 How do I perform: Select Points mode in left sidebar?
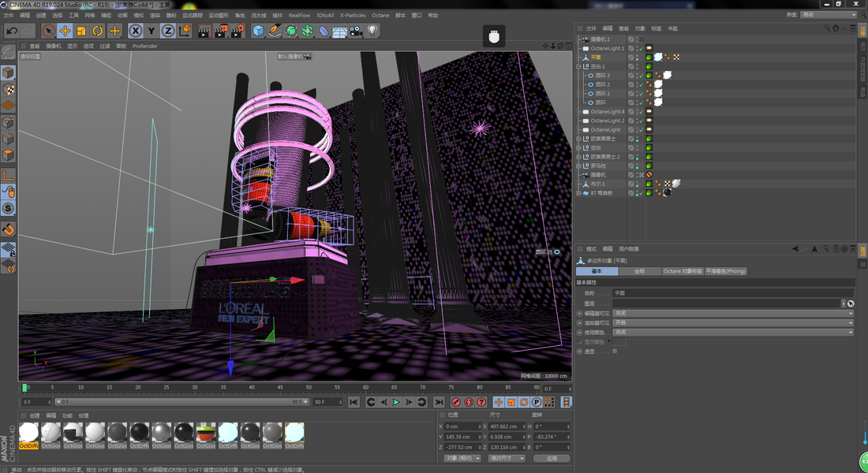tap(9, 121)
